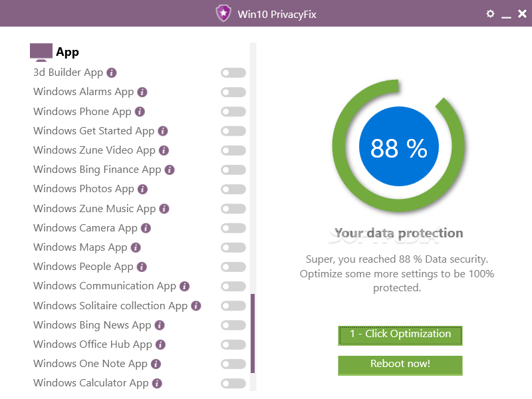This screenshot has width=532, height=399.
Task: Toggle Windows People App switch
Action: point(233,267)
